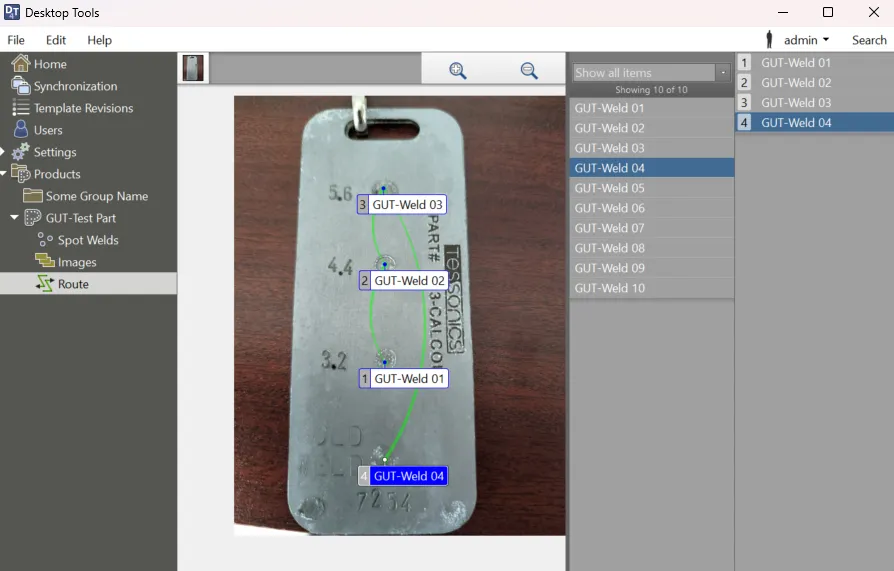Open the Edit menu
The image size is (894, 571).
coord(56,40)
